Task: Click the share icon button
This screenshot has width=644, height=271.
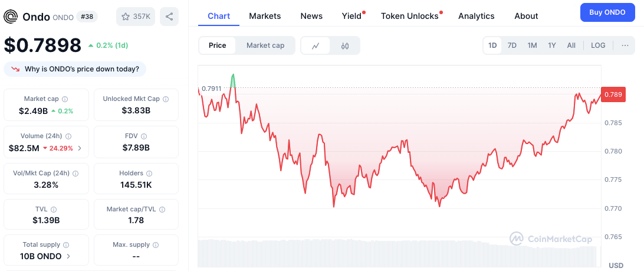Action: [x=169, y=17]
